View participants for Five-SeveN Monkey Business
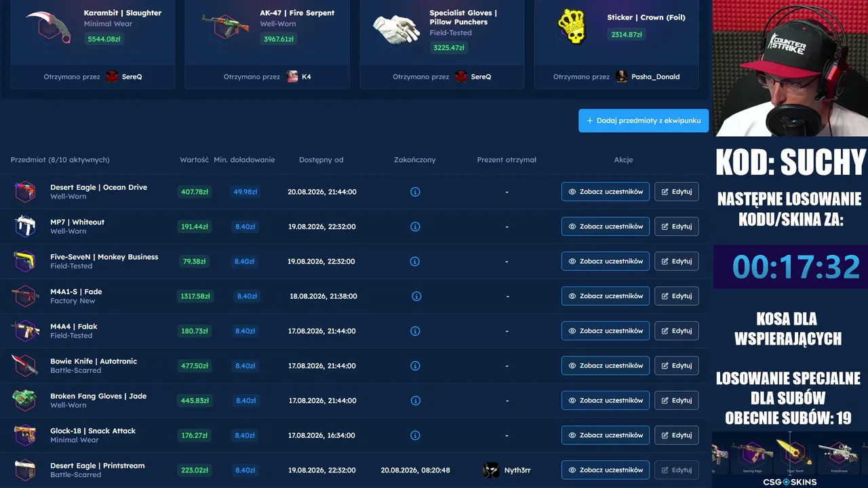868x488 pixels. (x=606, y=261)
